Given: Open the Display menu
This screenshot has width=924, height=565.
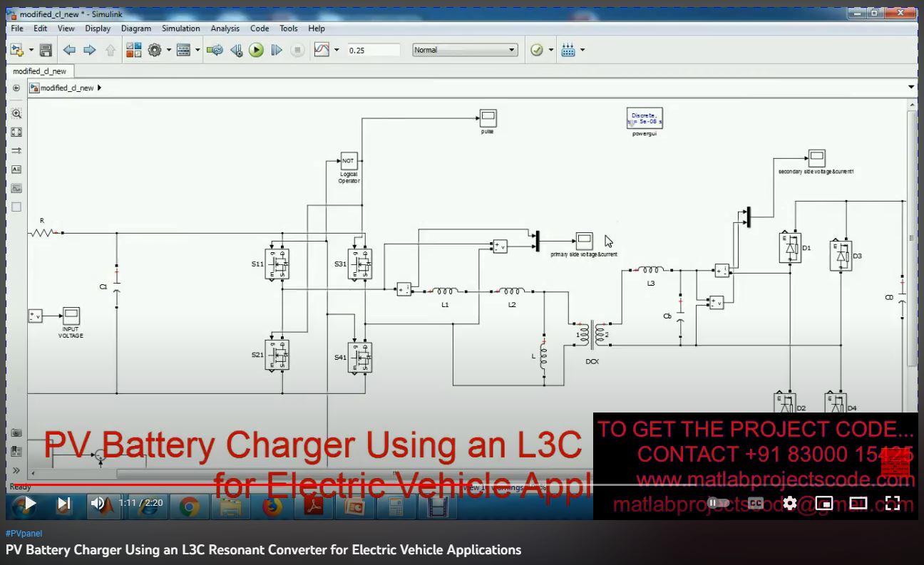Looking at the screenshot, I should click(x=98, y=28).
